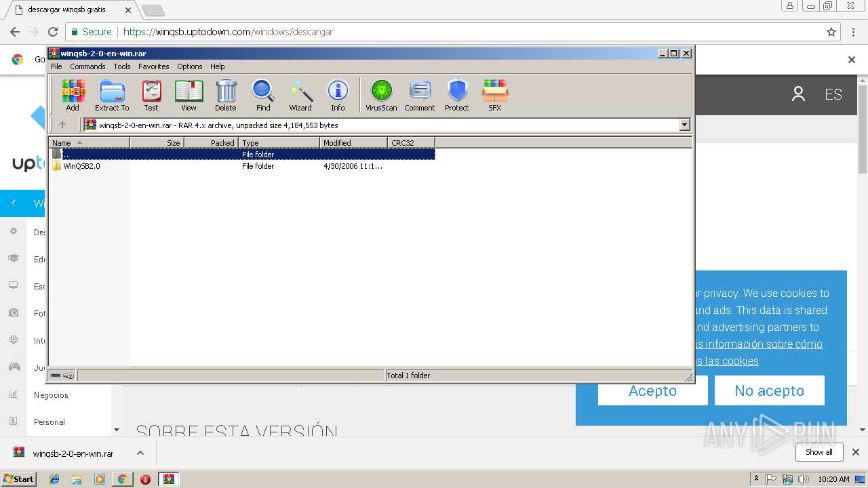This screenshot has width=868, height=488.
Task: Go back in Chrome
Action: (15, 32)
